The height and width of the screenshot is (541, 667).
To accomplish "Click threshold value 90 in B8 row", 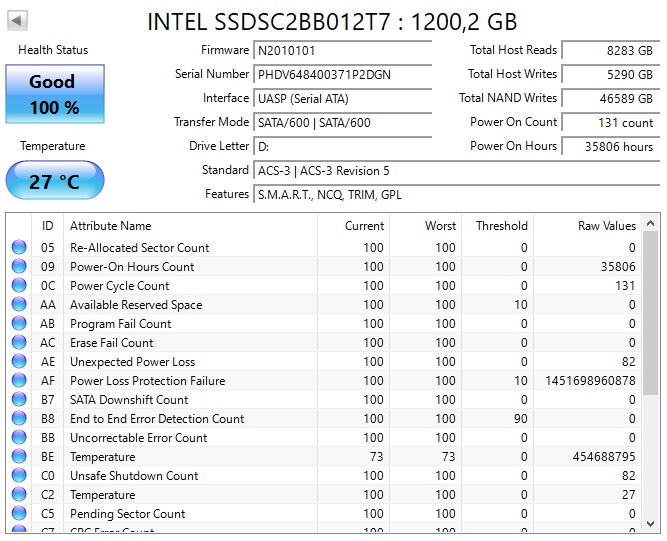I will 521,419.
